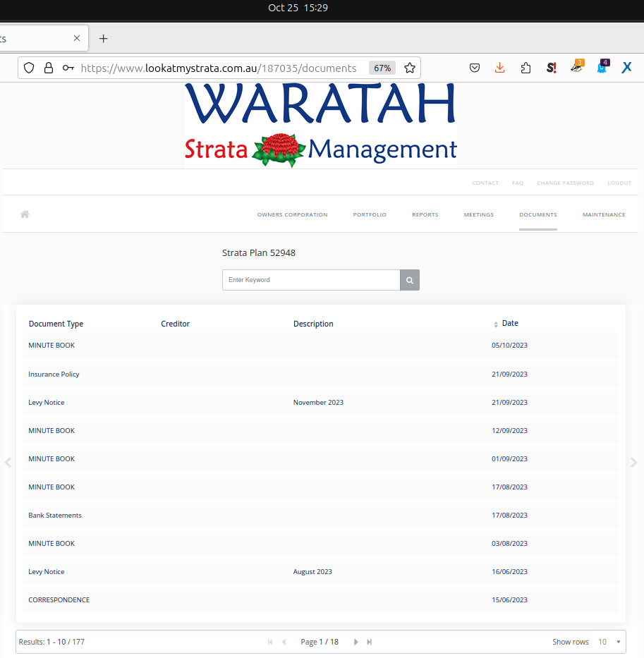Click the 67% zoom level indicator

tap(382, 68)
